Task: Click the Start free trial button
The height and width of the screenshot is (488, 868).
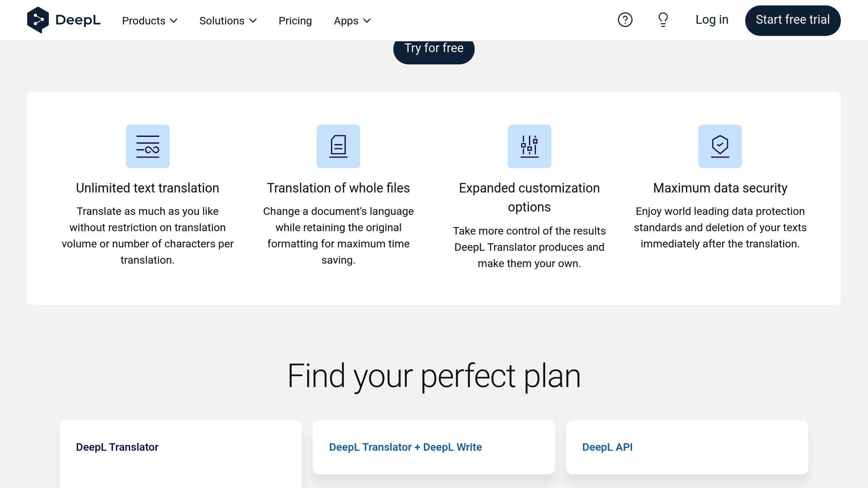Action: click(792, 19)
